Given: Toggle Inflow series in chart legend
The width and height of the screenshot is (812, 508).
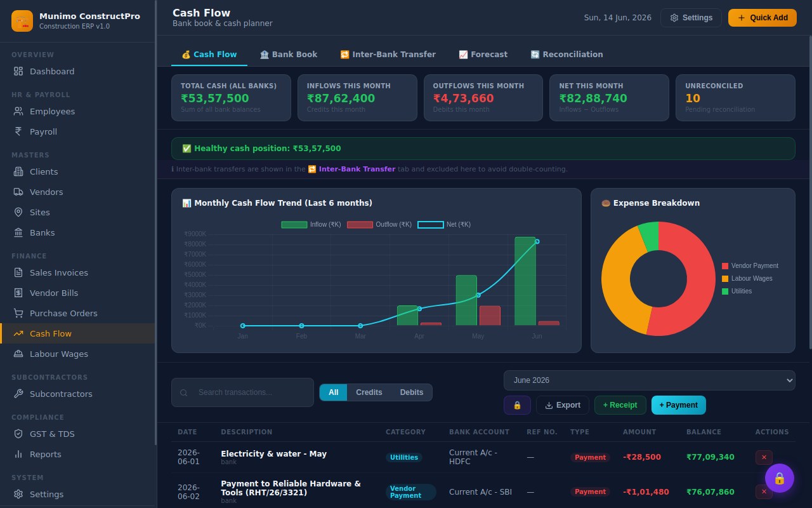Looking at the screenshot, I should [x=311, y=224].
